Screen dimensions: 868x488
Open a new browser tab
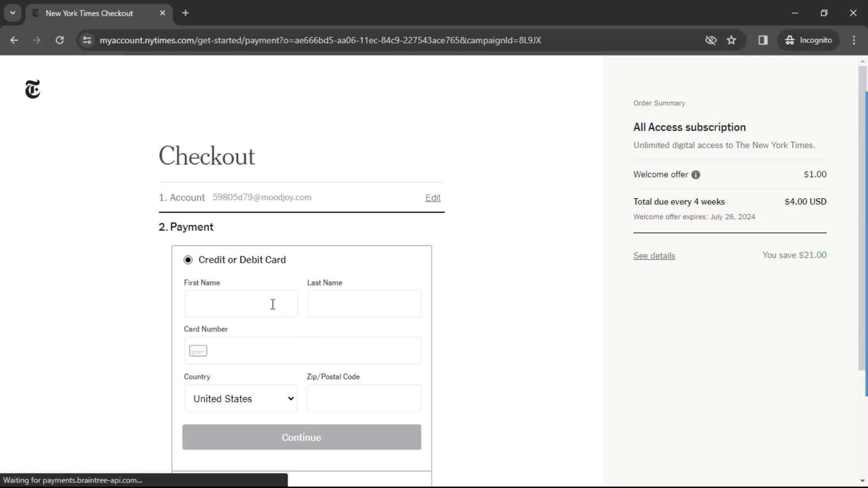[x=185, y=13]
